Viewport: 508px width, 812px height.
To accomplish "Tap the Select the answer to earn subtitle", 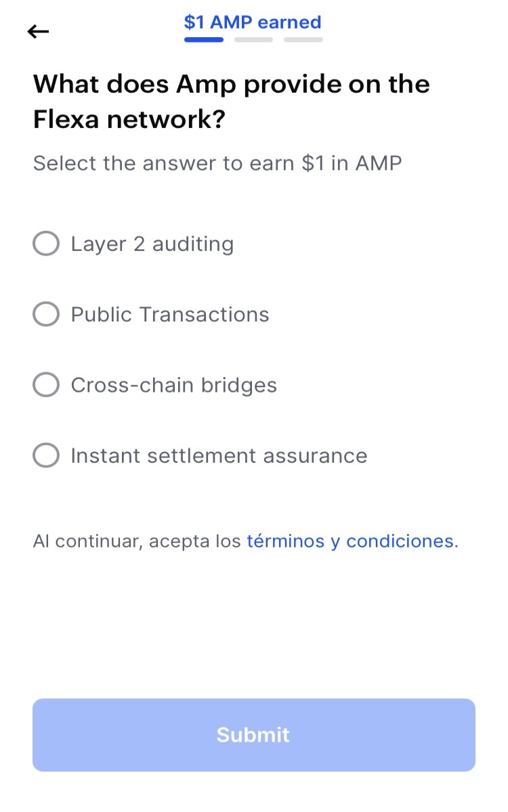I will point(217,164).
